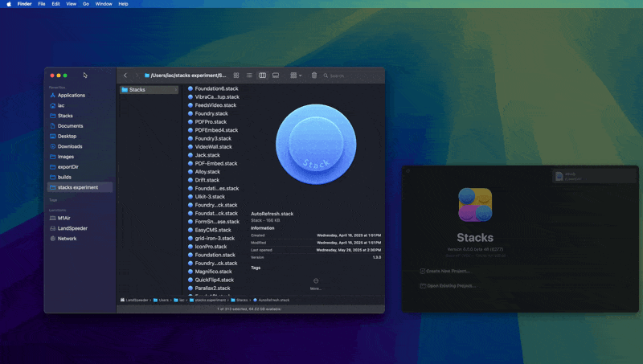
Task: Open Applications in the Finder sidebar
Action: [72, 95]
